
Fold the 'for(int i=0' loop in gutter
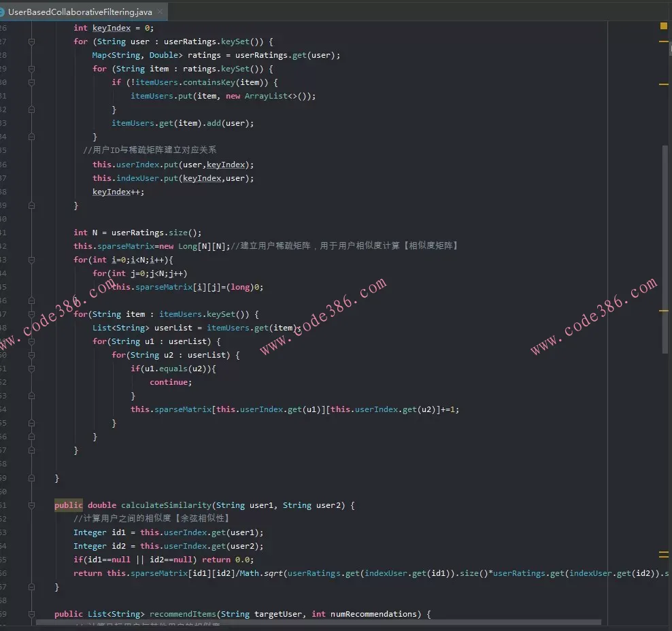[32, 260]
